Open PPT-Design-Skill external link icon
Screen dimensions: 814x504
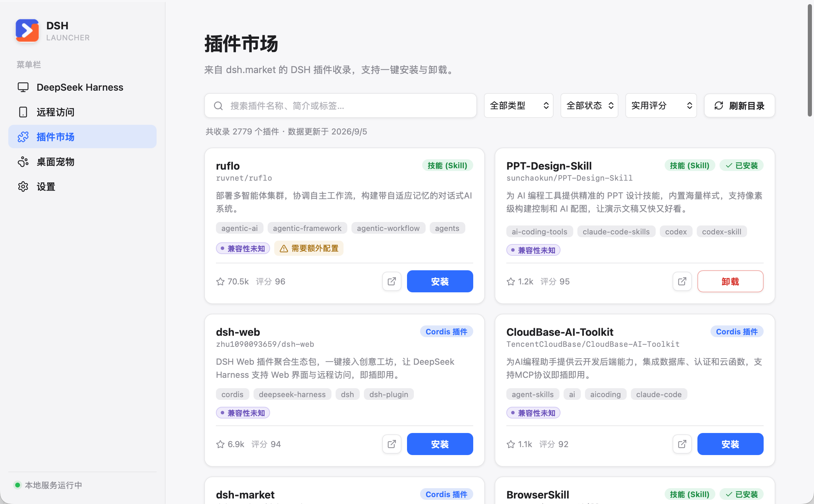click(682, 281)
